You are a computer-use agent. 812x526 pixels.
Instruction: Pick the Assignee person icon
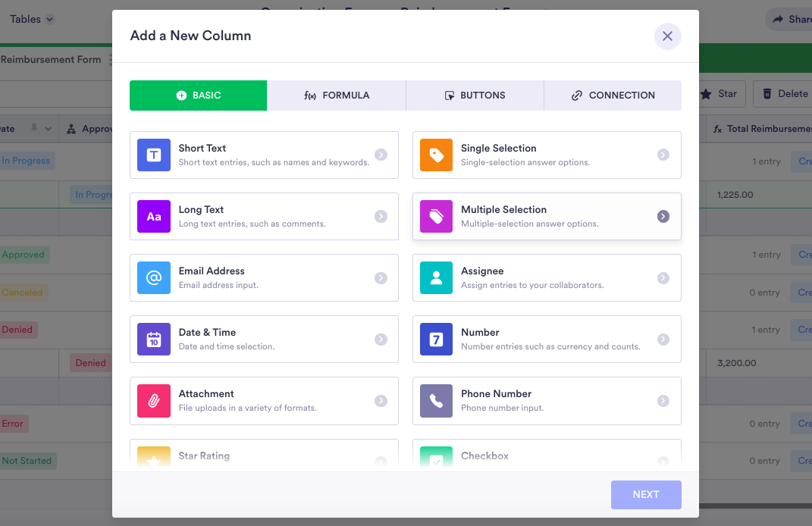point(437,278)
